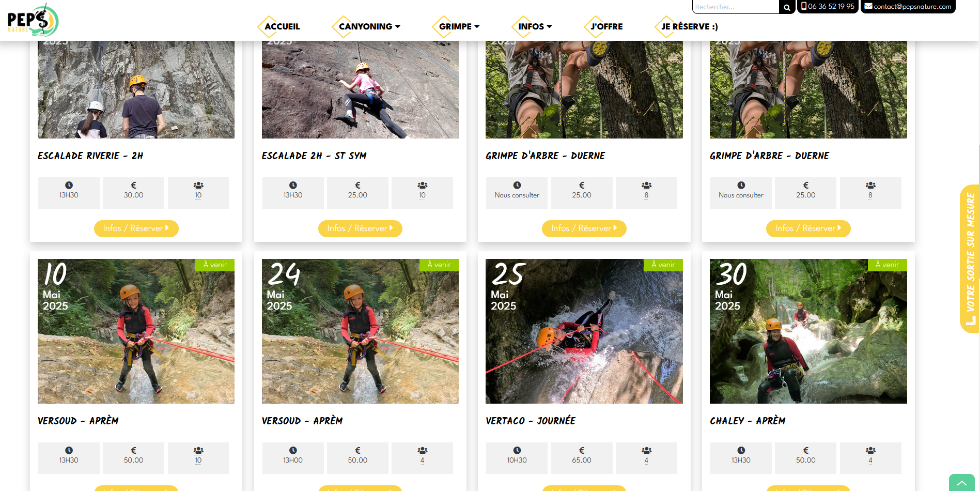The height and width of the screenshot is (491, 980).
Task: Click the search magnifier icon
Action: point(787,7)
